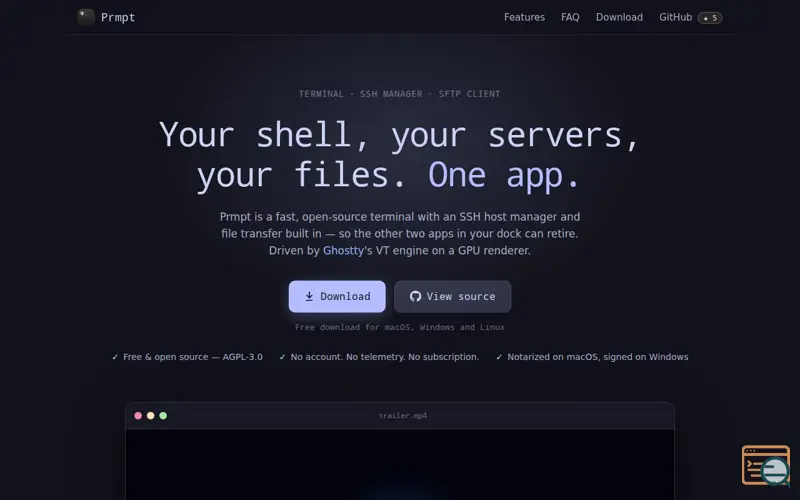Click the red dot in trailer window
The width and height of the screenshot is (800, 500).
pos(138,416)
